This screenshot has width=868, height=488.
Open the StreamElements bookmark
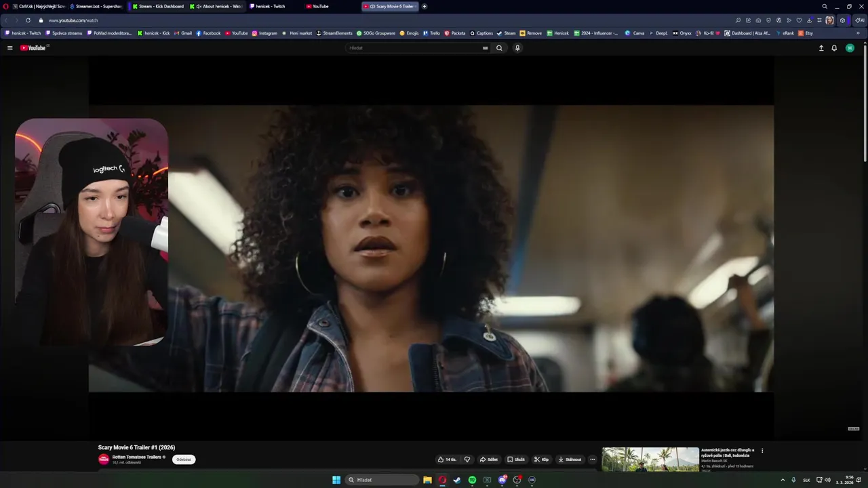tap(334, 33)
